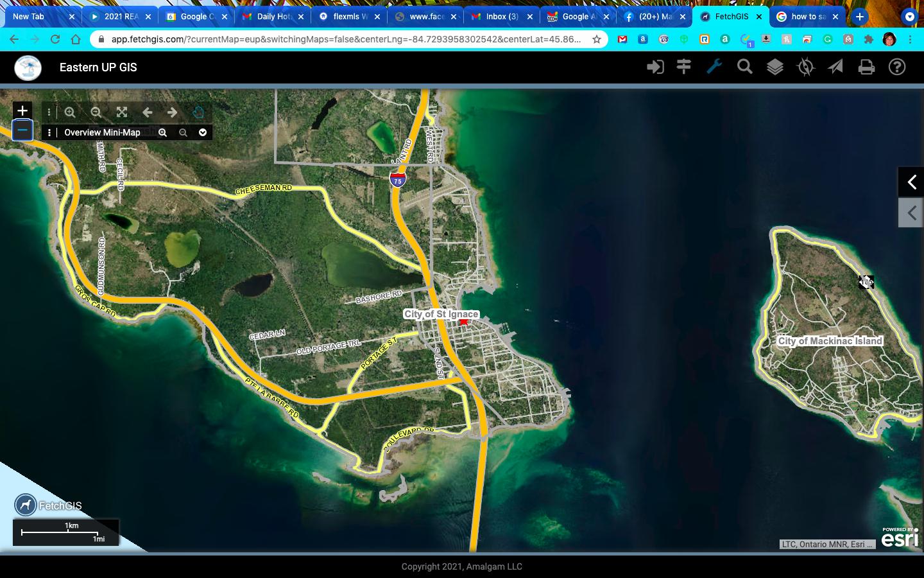The image size is (924, 578).
Task: Go to previous map extent
Action: (148, 112)
